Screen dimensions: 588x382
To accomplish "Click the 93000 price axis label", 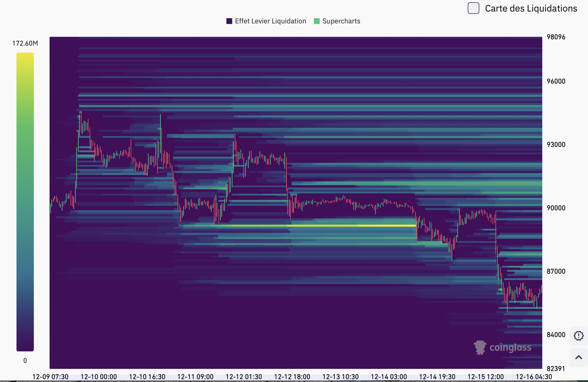I will pos(556,144).
